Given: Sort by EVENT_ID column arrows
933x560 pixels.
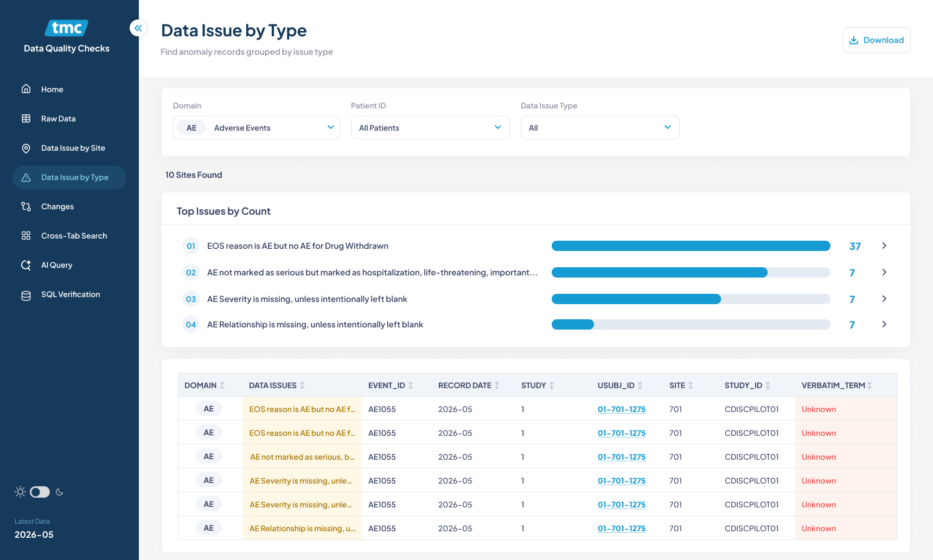Looking at the screenshot, I should coord(411,385).
